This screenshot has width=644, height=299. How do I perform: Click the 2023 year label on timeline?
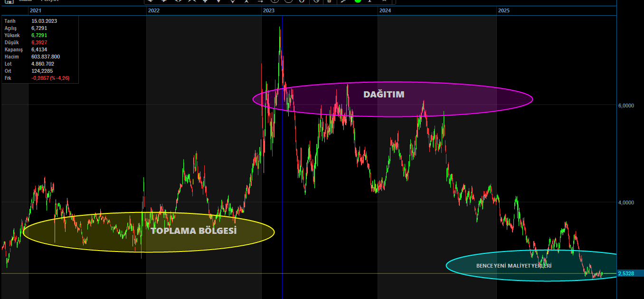tap(268, 10)
